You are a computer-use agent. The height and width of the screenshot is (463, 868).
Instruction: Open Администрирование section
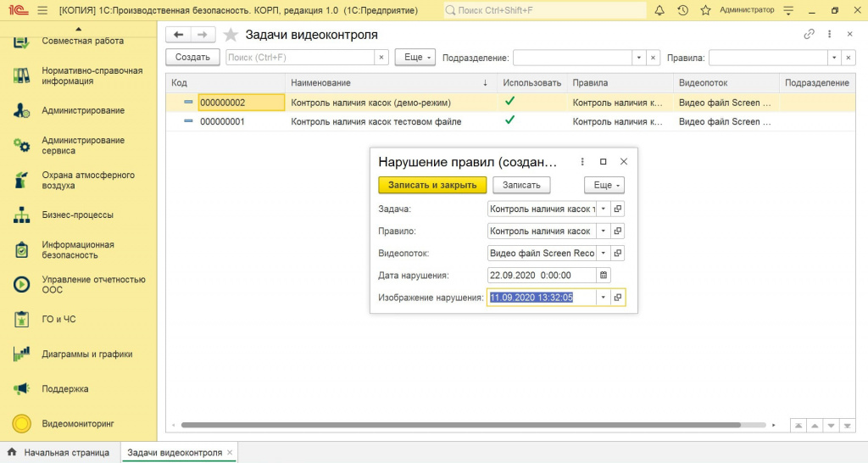click(x=77, y=111)
